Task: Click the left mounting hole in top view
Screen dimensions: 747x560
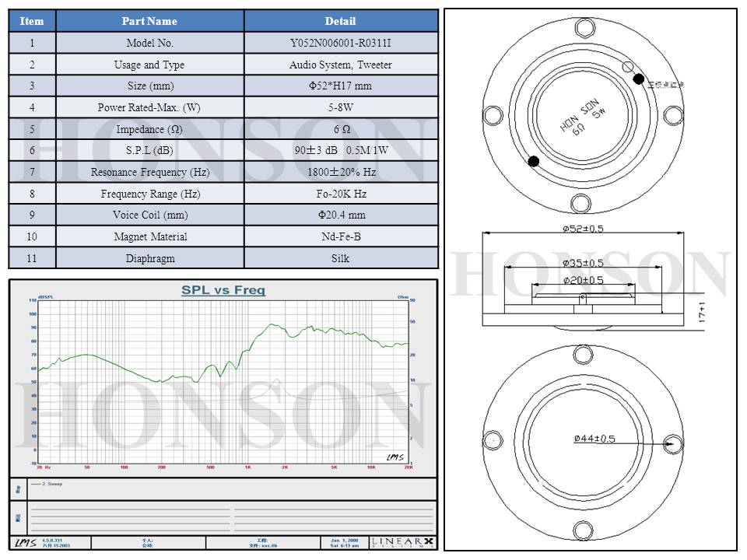Action: [x=493, y=116]
